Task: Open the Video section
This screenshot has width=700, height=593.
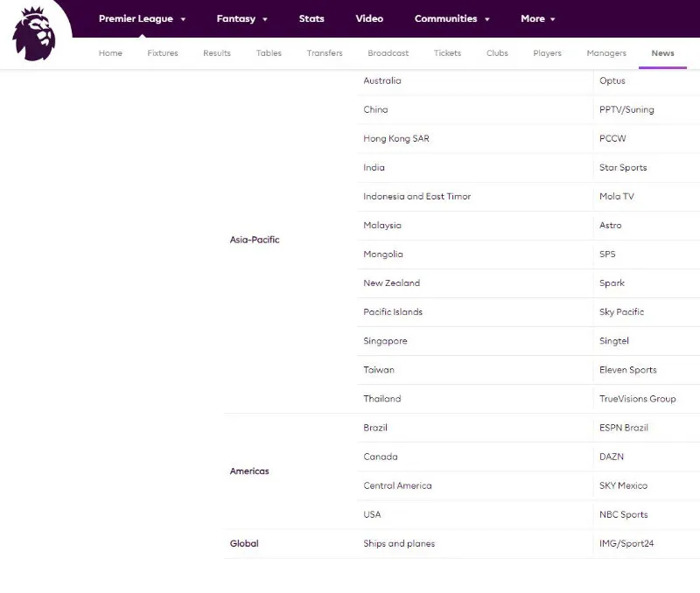Action: 369,18
